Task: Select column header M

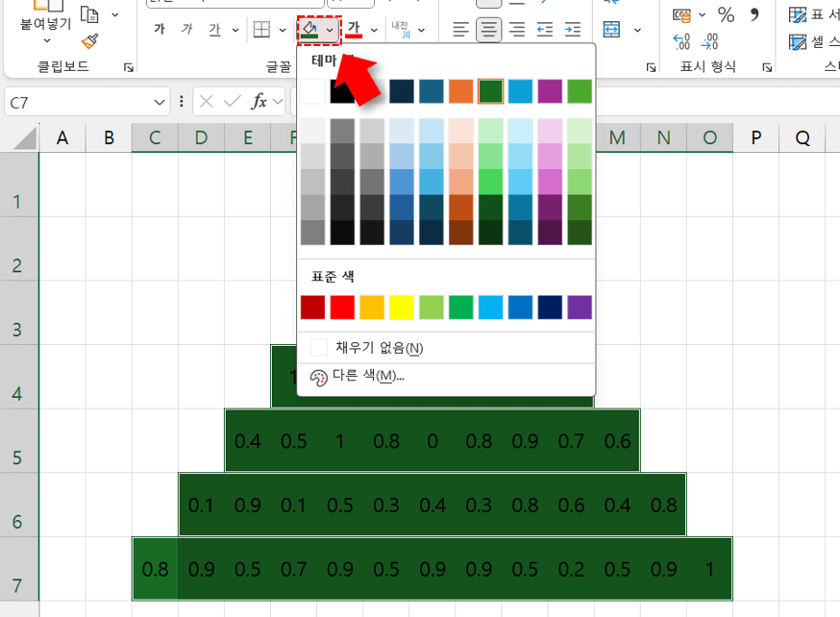Action: pos(617,138)
